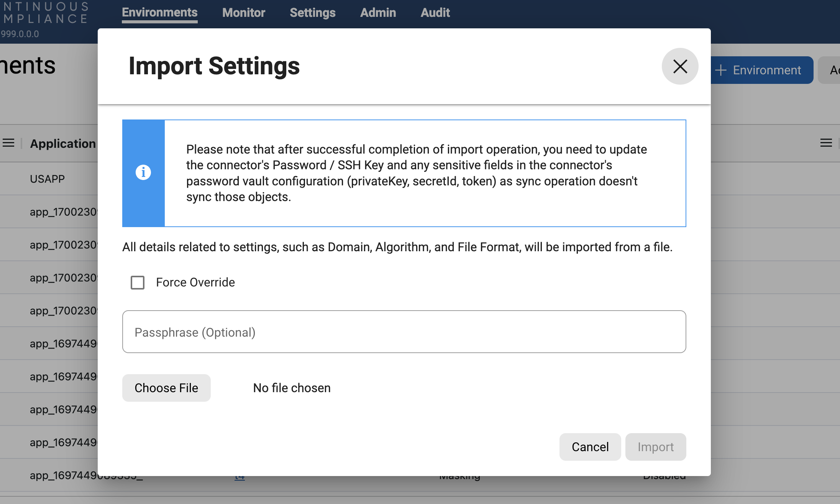Click the Environment button

click(x=761, y=70)
